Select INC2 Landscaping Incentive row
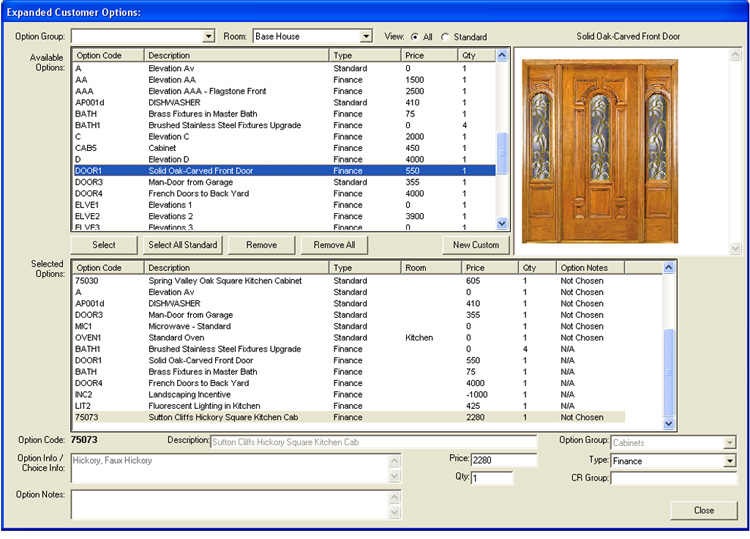The width and height of the screenshot is (750, 539). (x=349, y=395)
